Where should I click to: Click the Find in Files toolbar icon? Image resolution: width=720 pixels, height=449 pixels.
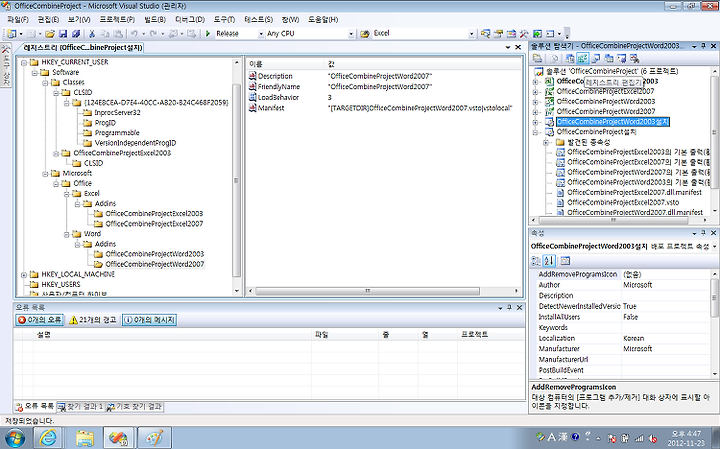(365, 34)
